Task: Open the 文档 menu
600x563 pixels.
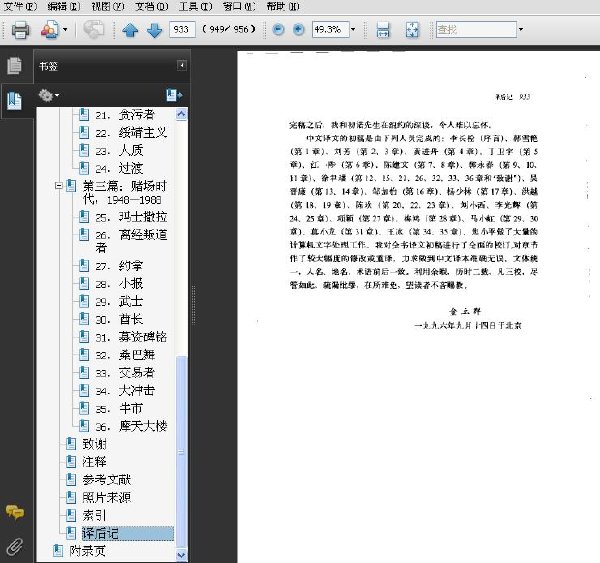Action: pyautogui.click(x=152, y=6)
